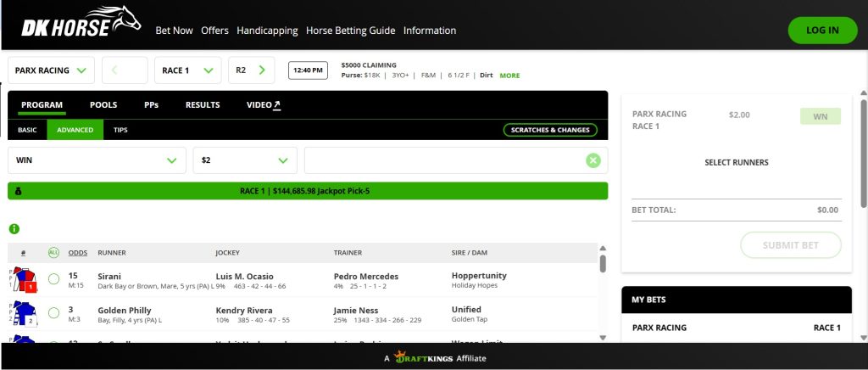Click the WN bet type badge
Image resolution: width=868 pixels, height=370 pixels.
820,116
